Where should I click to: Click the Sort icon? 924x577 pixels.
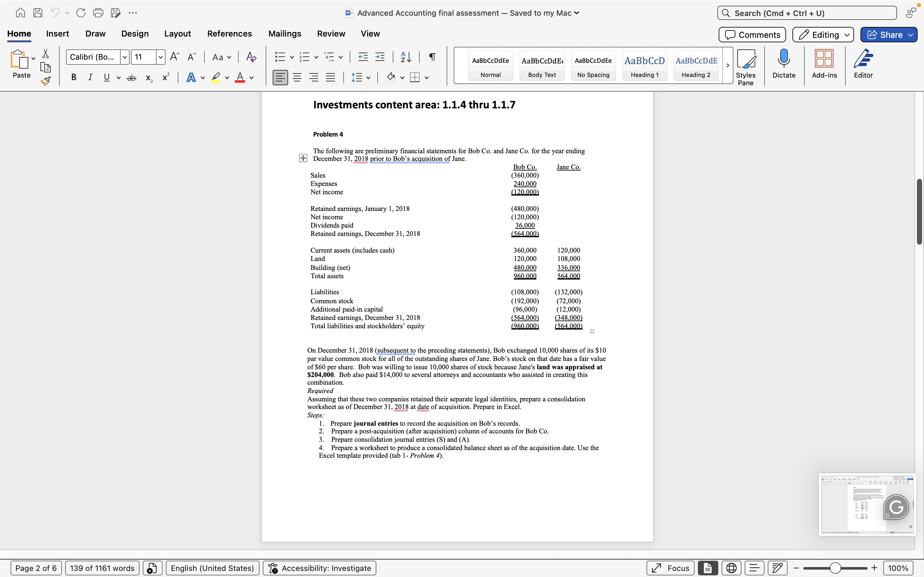(x=406, y=56)
